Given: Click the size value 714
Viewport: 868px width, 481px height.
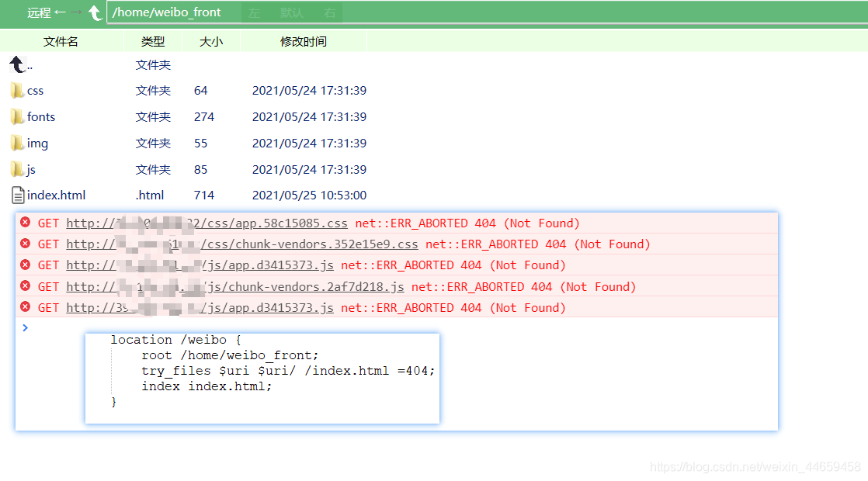Looking at the screenshot, I should (x=203, y=196).
